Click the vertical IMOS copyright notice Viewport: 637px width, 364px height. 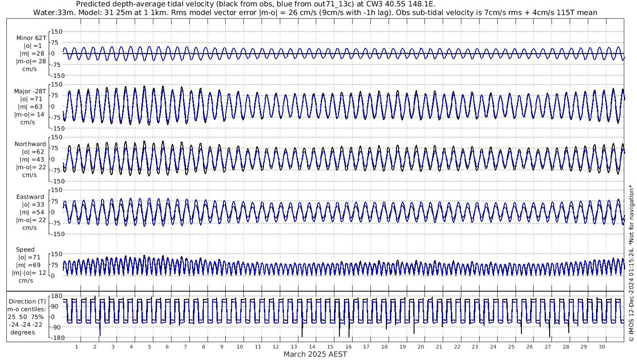point(632,263)
